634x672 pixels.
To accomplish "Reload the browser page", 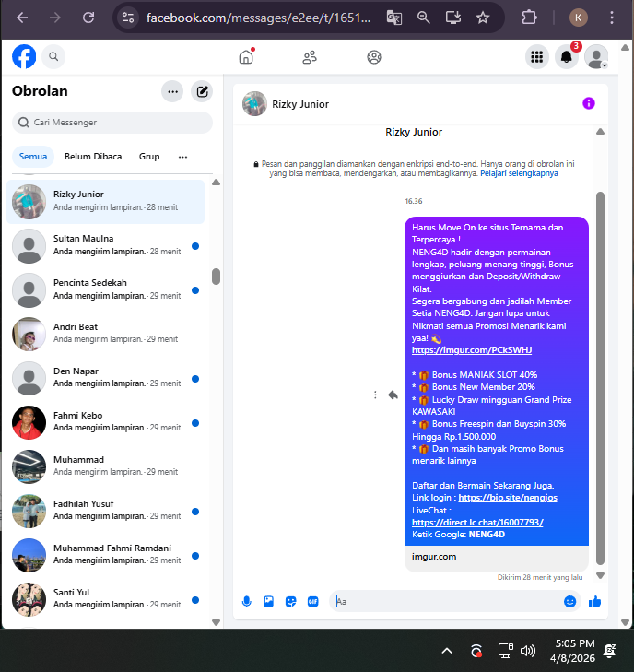I will (88, 18).
